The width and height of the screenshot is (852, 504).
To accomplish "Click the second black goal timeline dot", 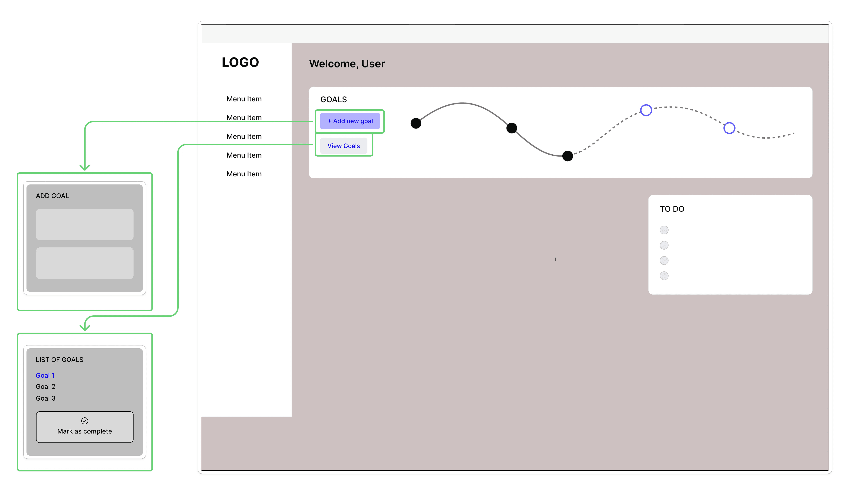I will pyautogui.click(x=512, y=128).
